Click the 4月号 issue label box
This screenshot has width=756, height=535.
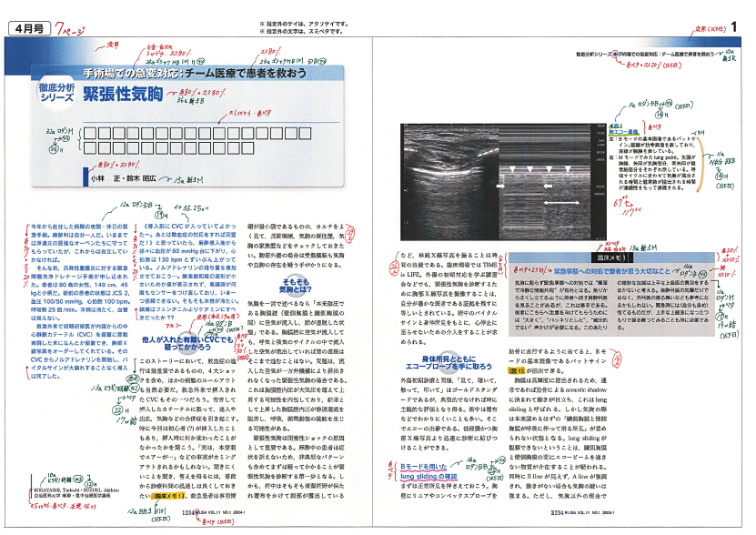pyautogui.click(x=29, y=30)
